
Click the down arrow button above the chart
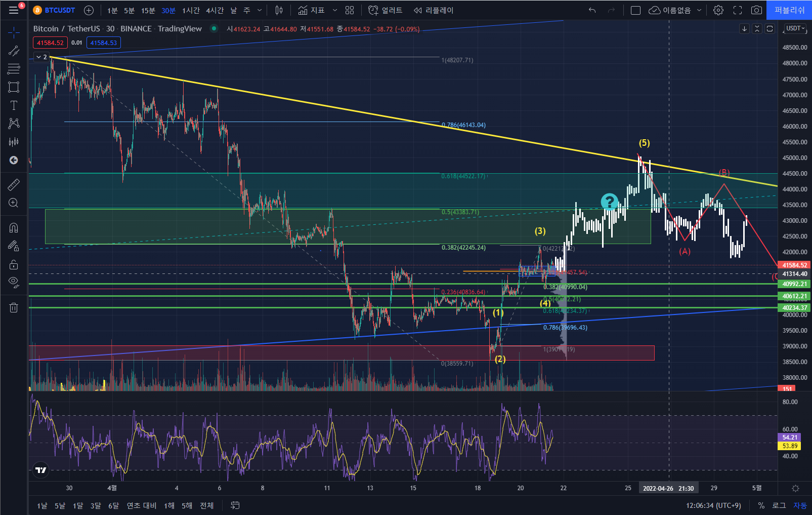point(744,28)
